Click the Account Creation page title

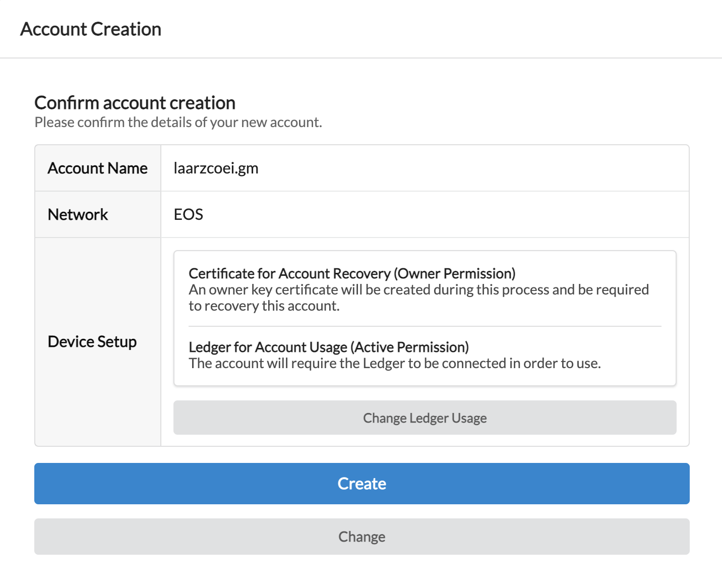point(91,29)
